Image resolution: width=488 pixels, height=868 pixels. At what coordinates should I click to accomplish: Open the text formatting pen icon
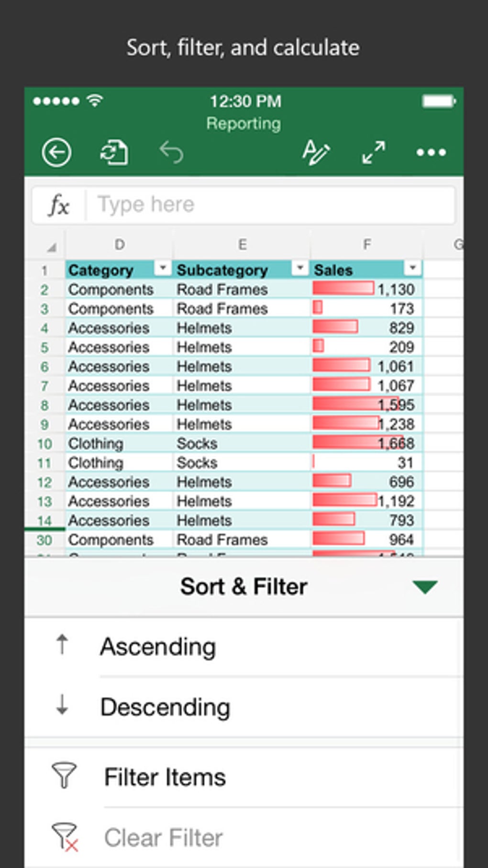tap(316, 153)
